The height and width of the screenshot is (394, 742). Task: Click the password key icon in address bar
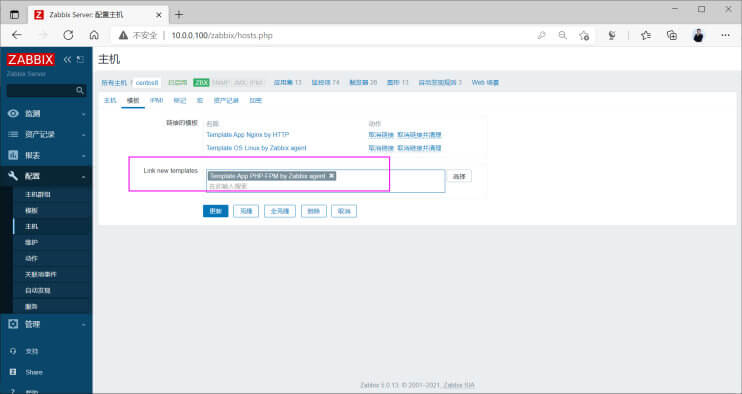coord(541,35)
